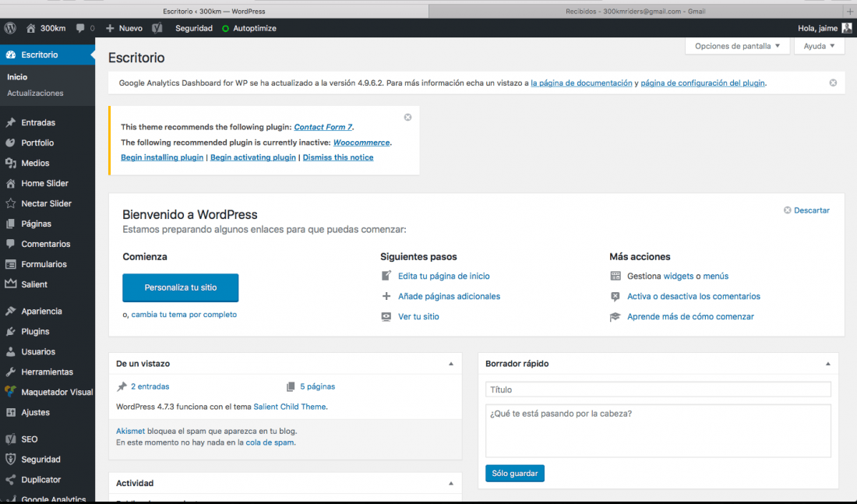Open la página de documentación link
The image size is (857, 504).
pyautogui.click(x=581, y=83)
